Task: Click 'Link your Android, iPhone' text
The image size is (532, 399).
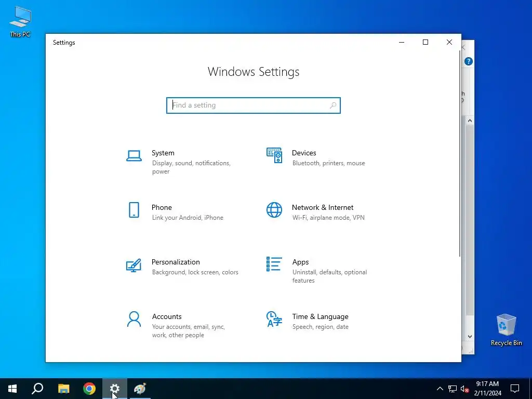Action: [188, 218]
